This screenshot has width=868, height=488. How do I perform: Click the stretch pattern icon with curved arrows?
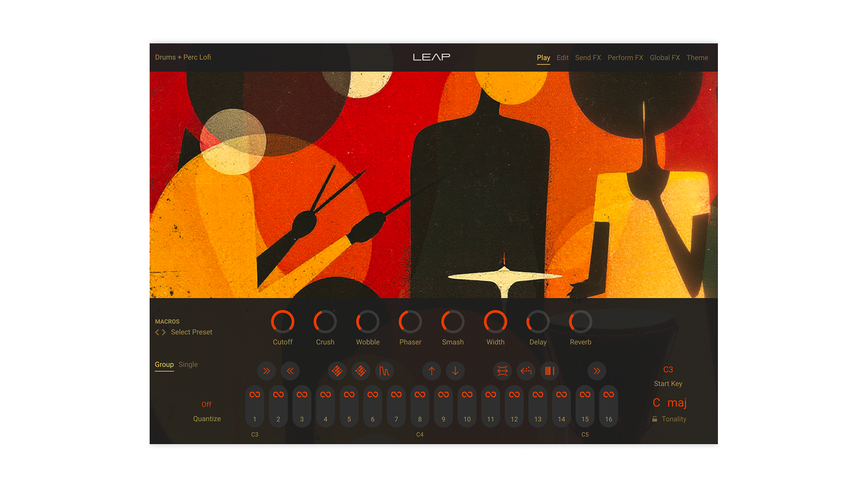click(x=502, y=371)
